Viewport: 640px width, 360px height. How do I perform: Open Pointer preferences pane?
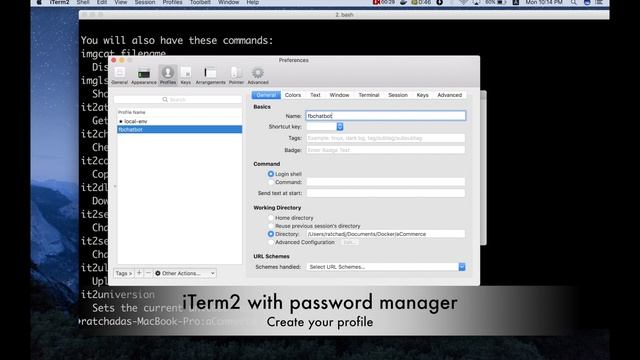pyautogui.click(x=236, y=76)
